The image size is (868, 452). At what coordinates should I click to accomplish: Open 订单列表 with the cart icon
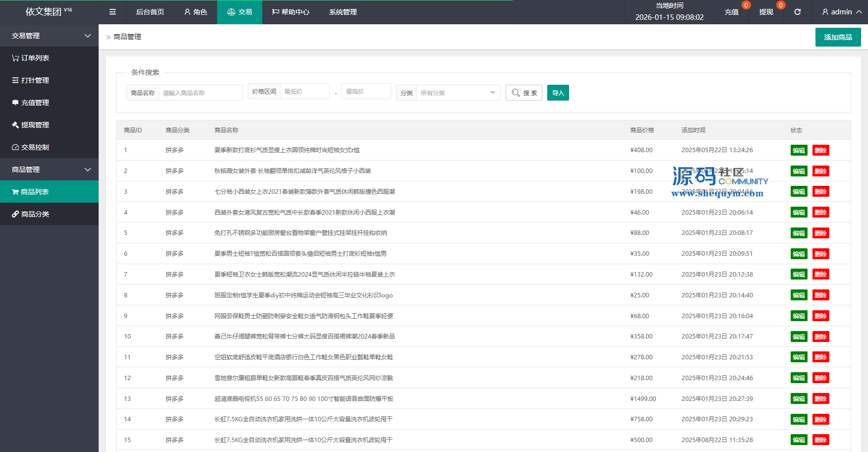pyautogui.click(x=31, y=58)
